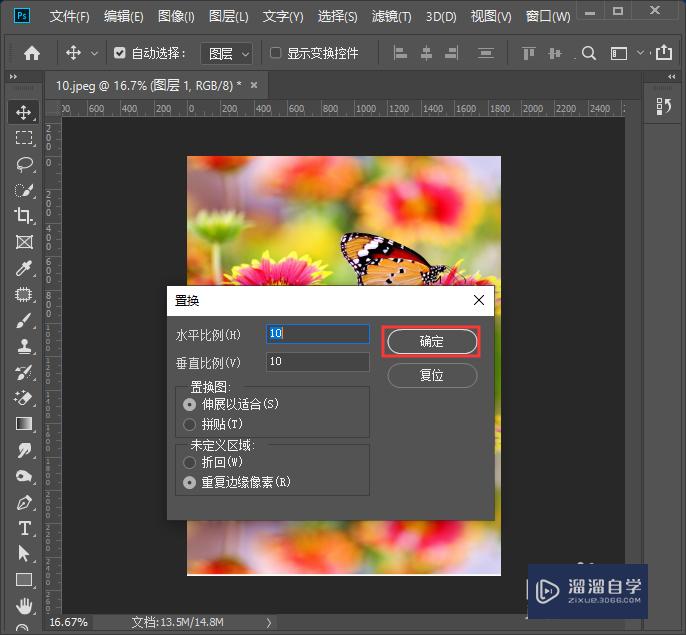Open the Edit menu

tap(123, 17)
